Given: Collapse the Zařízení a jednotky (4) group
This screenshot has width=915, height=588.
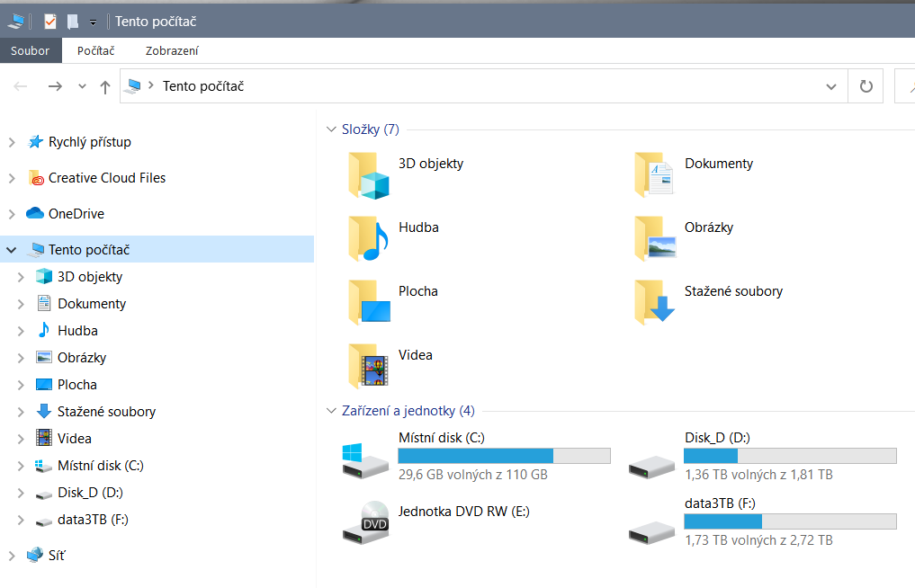Looking at the screenshot, I should coord(331,411).
